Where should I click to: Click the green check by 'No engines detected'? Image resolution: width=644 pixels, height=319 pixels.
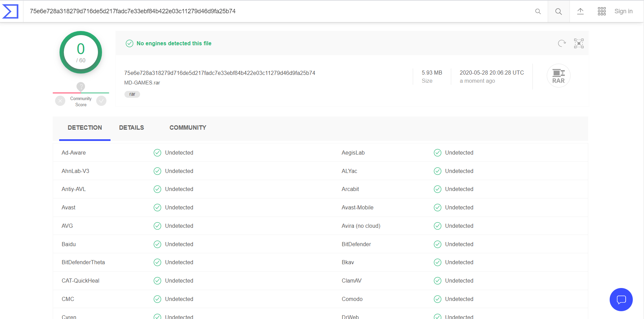click(130, 43)
